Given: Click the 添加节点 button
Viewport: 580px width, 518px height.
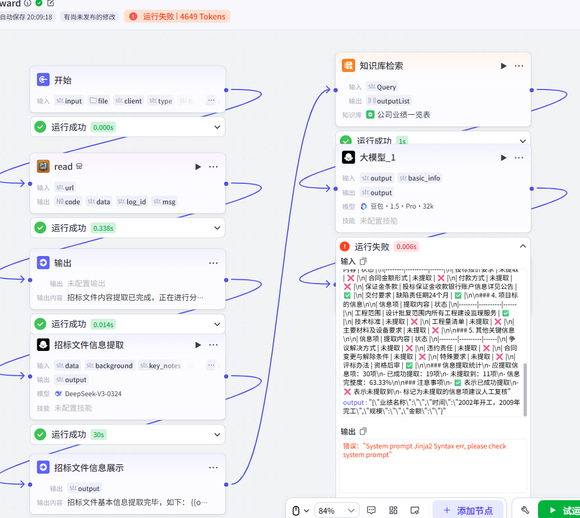Looking at the screenshot, I should pyautogui.click(x=468, y=511).
